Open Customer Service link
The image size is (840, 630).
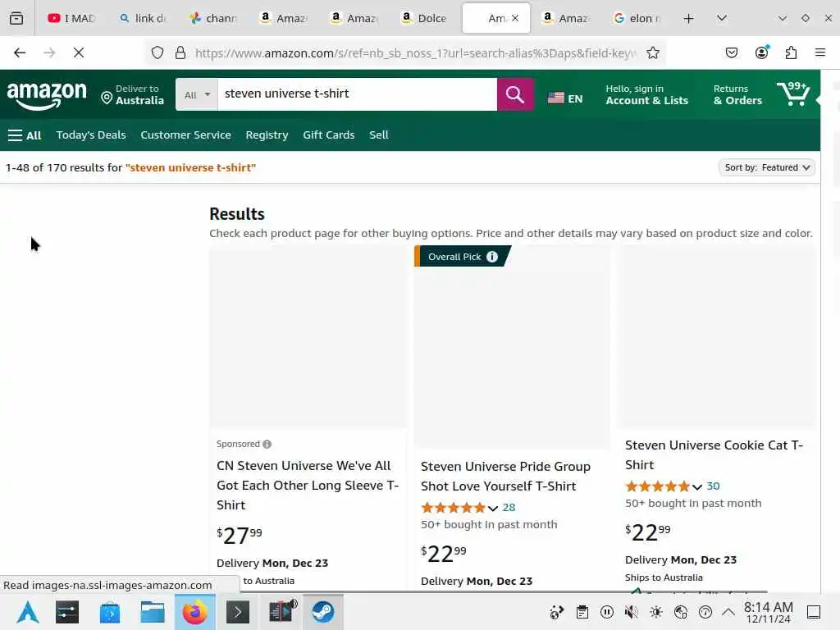(185, 135)
